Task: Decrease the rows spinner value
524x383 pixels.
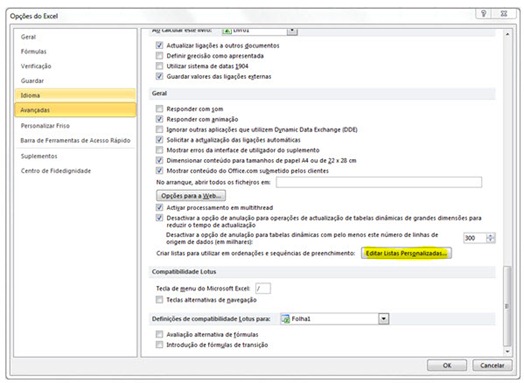Action: point(490,240)
